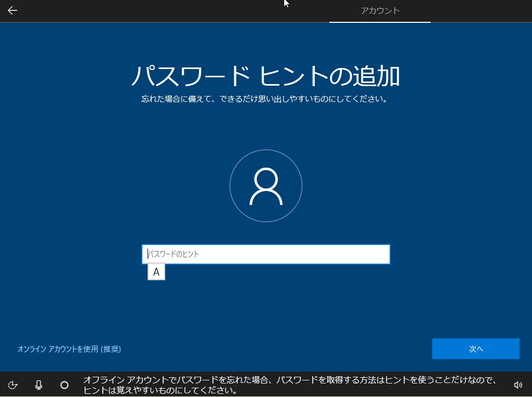
Task: Click the underlined アカウント step indicator
Action: [x=380, y=10]
